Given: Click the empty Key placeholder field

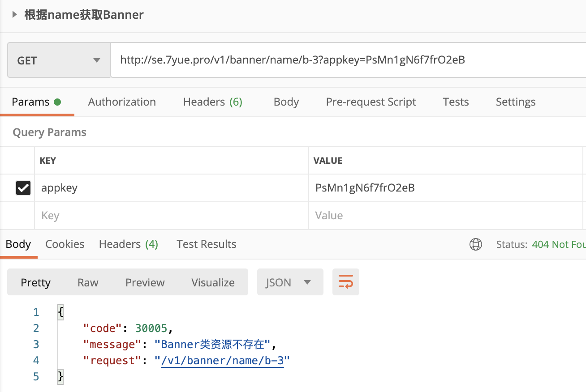Looking at the screenshot, I should pyautogui.click(x=172, y=216).
